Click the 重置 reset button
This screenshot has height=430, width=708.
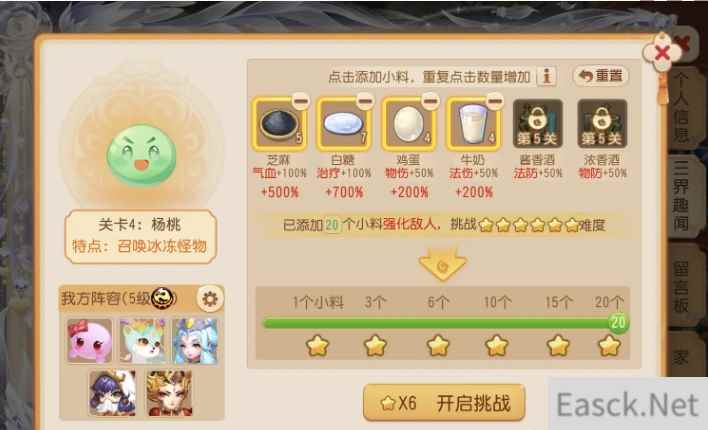point(601,76)
